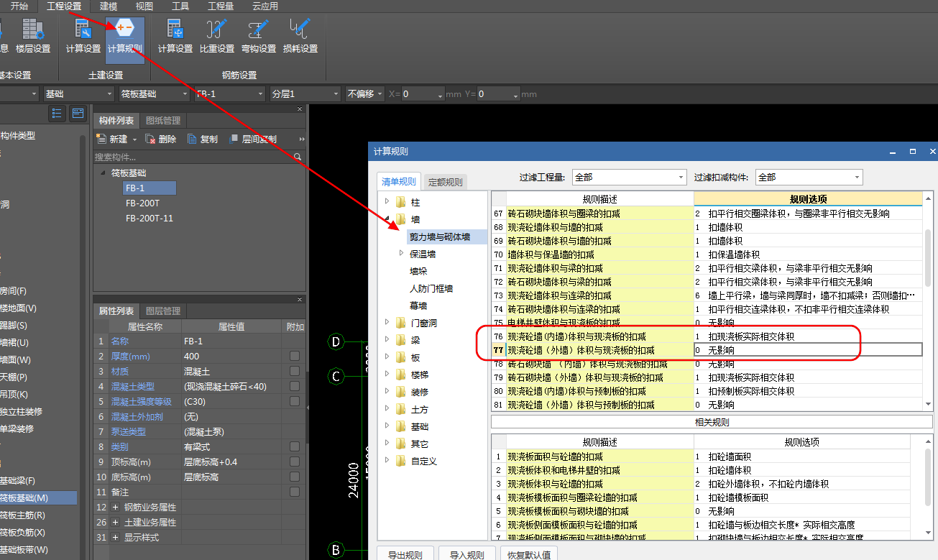Open the 工程量 ribbon tab
The width and height of the screenshot is (938, 560).
tap(221, 6)
